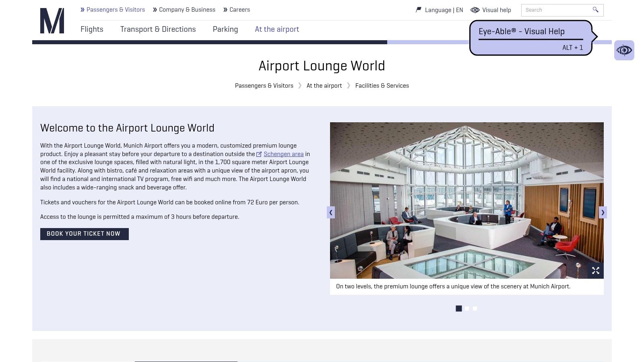
Task: Click the Book Your Ticket Now button
Action: [x=84, y=234]
